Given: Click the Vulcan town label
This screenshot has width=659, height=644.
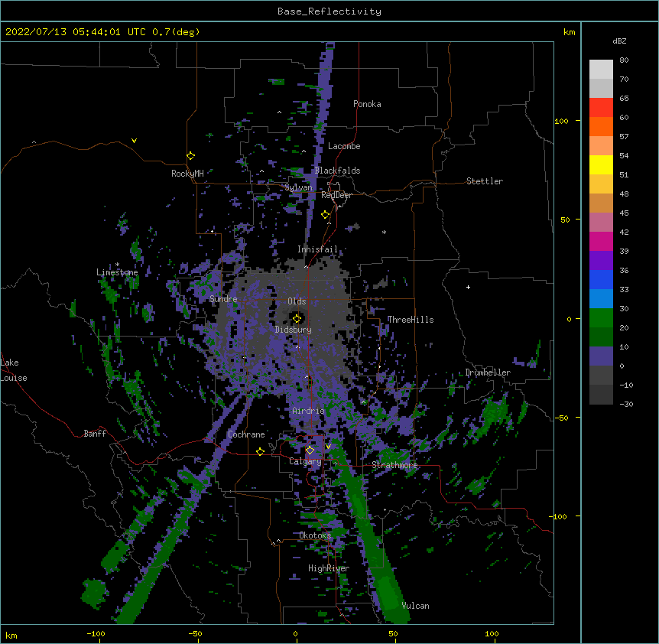Looking at the screenshot, I should pos(415,606).
